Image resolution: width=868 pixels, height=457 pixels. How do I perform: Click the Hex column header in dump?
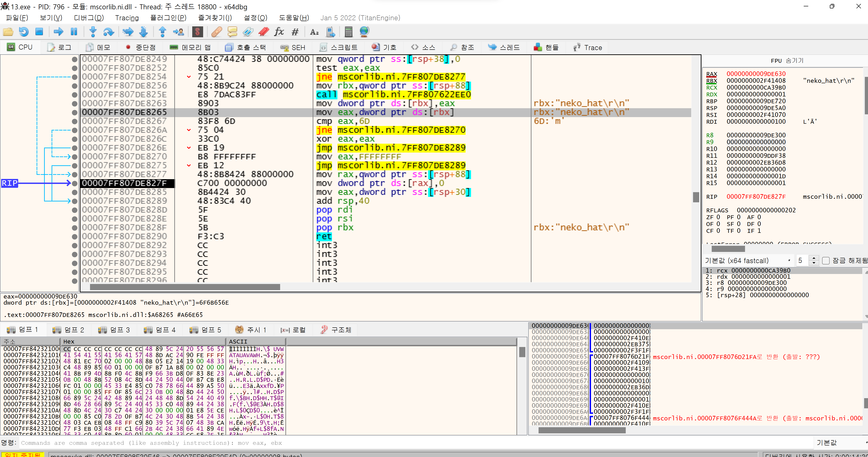tap(143, 341)
